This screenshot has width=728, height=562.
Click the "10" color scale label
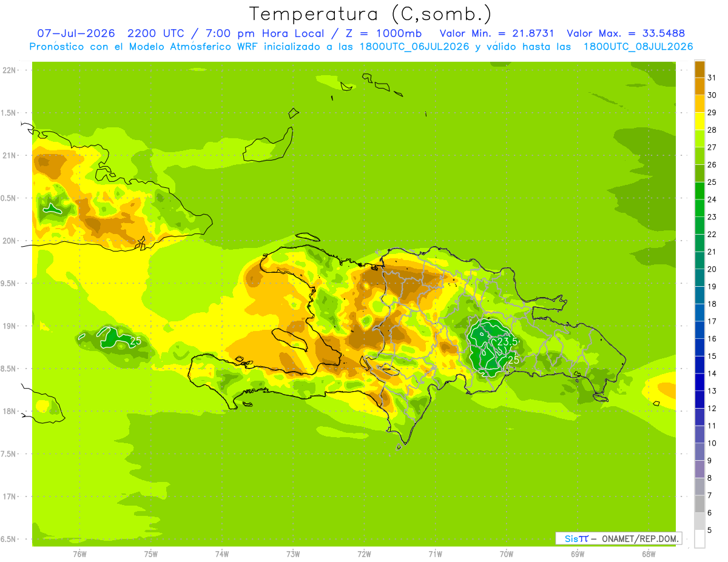click(712, 443)
